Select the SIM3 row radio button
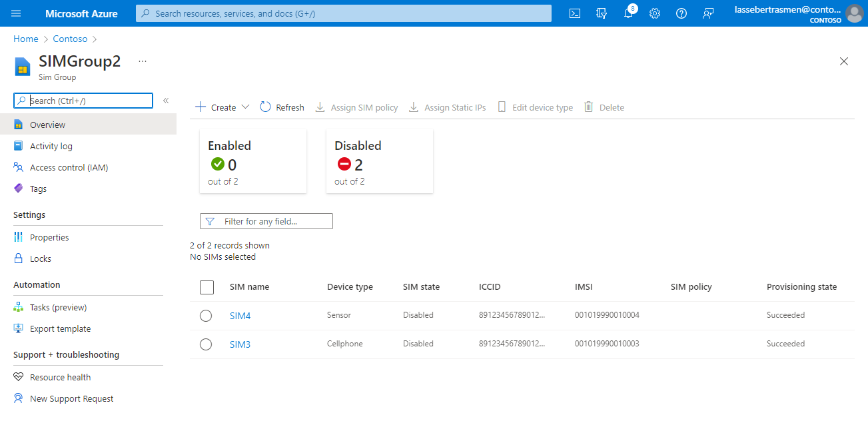This screenshot has height=429, width=868. [206, 344]
